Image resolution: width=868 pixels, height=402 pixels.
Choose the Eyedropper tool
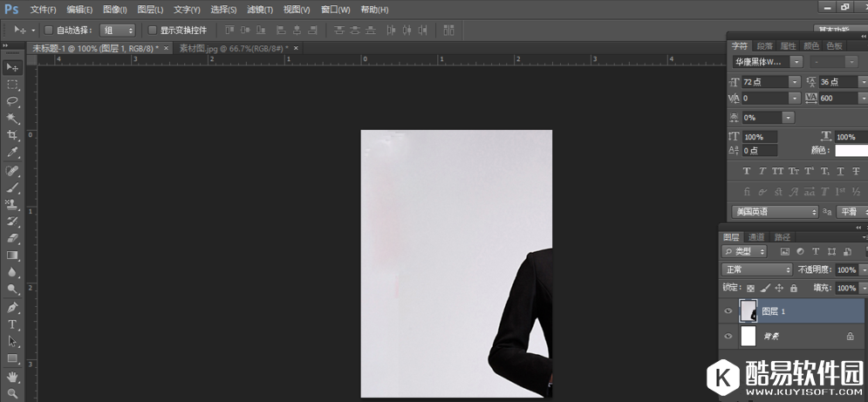12,152
